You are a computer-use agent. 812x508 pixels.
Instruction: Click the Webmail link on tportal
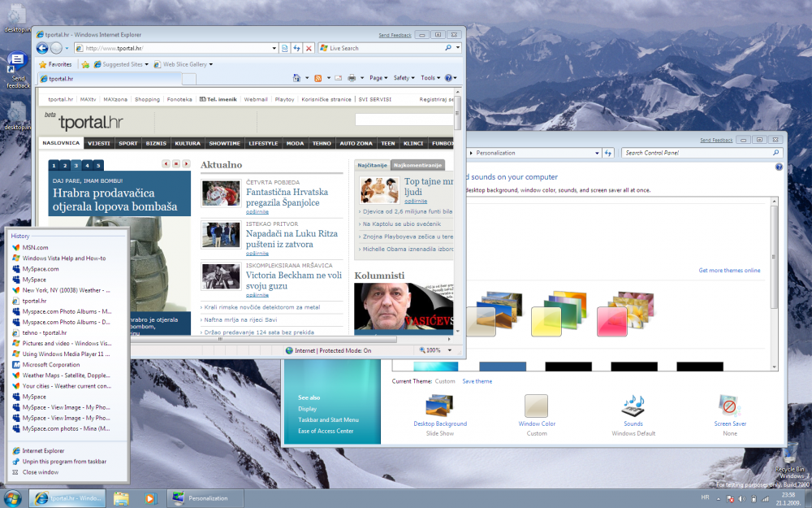pos(255,99)
